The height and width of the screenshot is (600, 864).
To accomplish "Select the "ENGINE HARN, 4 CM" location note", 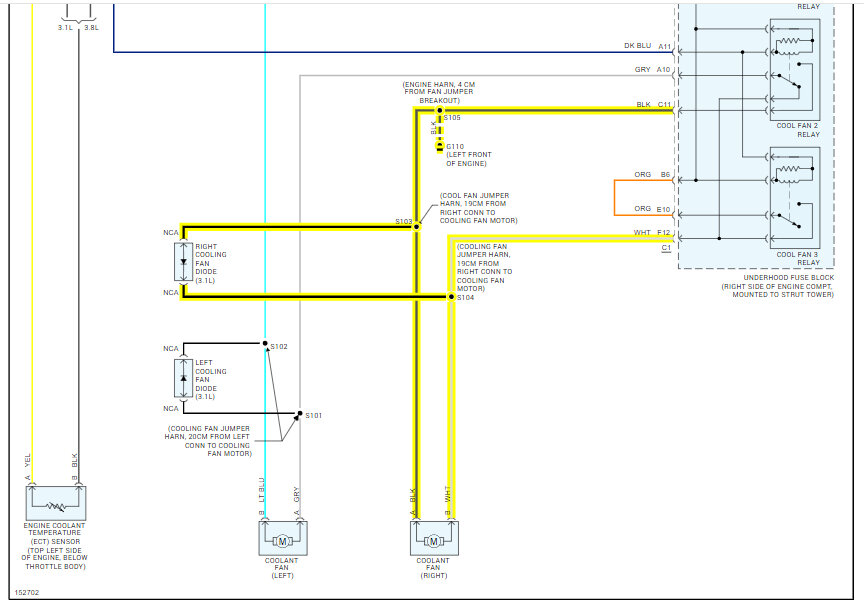I will pyautogui.click(x=439, y=93).
